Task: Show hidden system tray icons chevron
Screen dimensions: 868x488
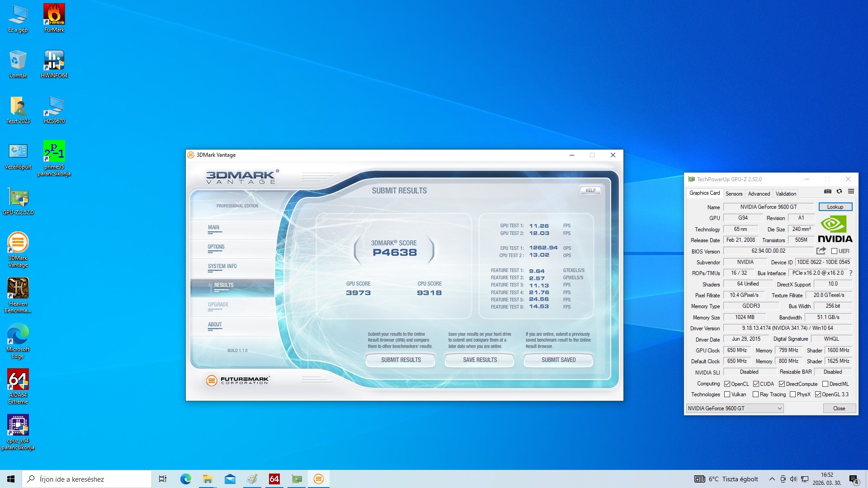Action: click(x=772, y=479)
